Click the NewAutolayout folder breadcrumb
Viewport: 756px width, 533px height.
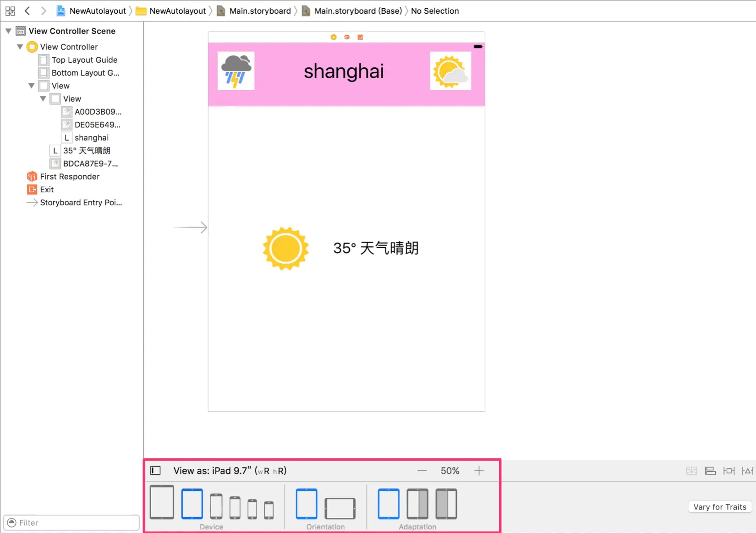point(171,11)
